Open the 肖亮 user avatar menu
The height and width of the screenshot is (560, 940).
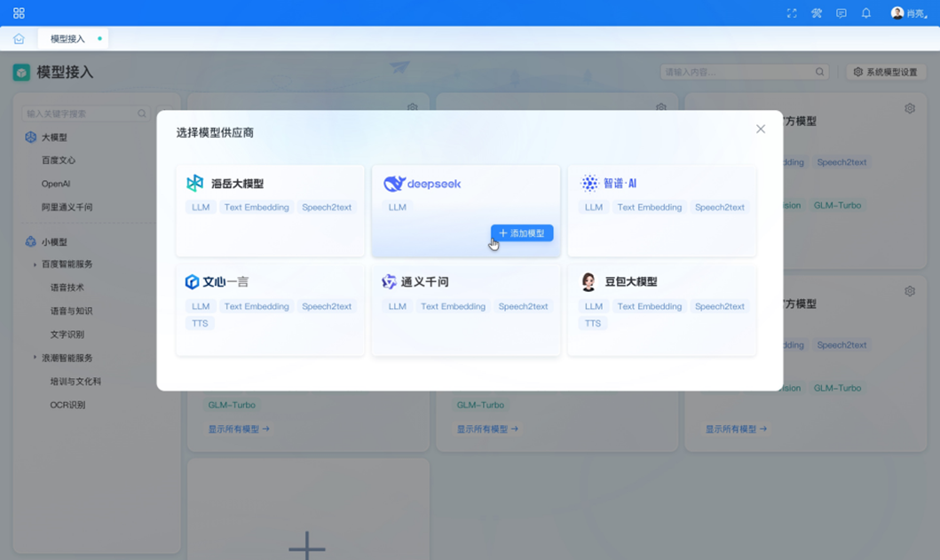[x=909, y=12]
